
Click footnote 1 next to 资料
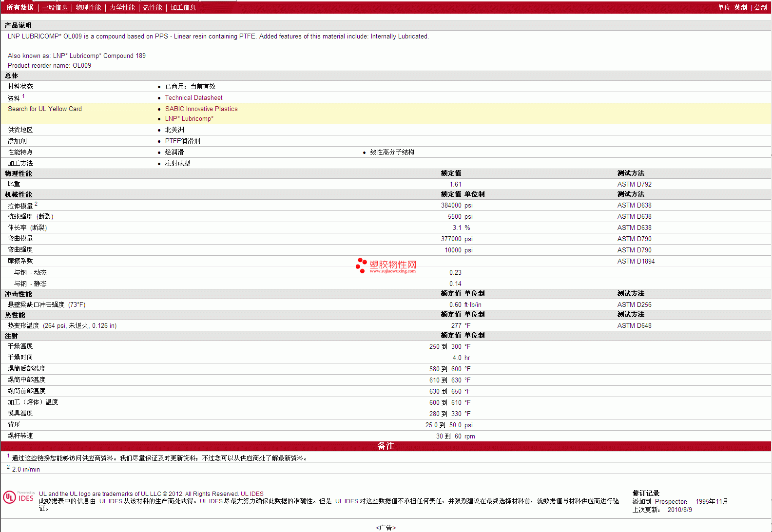pyautogui.click(x=23, y=96)
